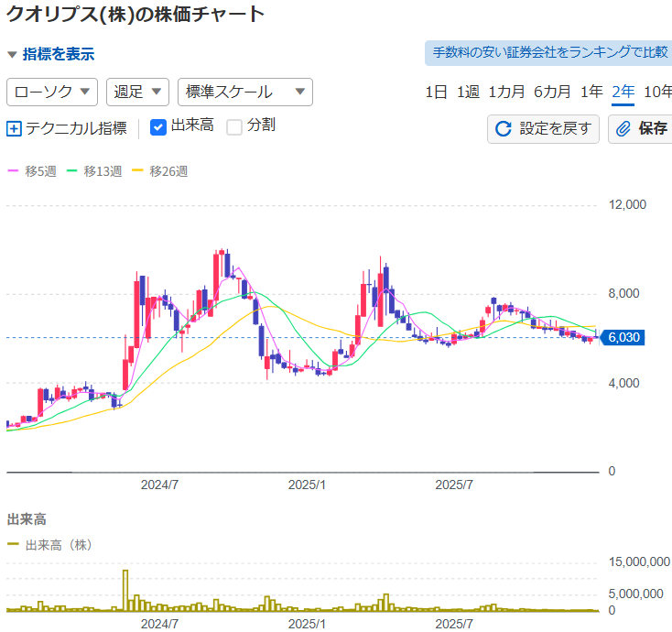
Task: Open the 標準スケール scale dropdown
Action: pyautogui.click(x=244, y=92)
